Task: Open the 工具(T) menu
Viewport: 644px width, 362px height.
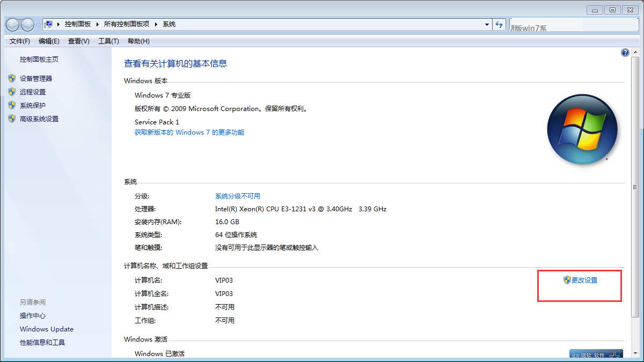Action: click(x=108, y=41)
